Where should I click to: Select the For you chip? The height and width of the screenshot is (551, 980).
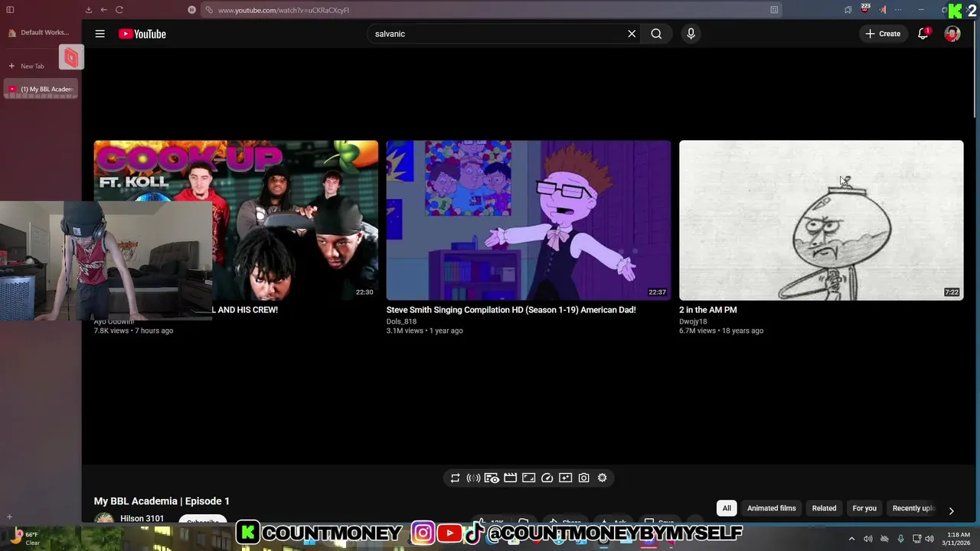point(864,508)
